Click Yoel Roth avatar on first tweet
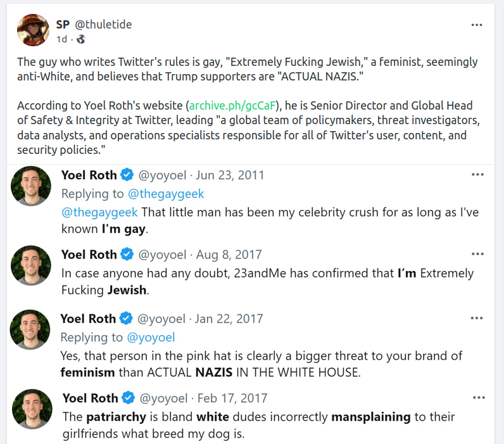Screen dimensions: 504x444 click(31, 186)
